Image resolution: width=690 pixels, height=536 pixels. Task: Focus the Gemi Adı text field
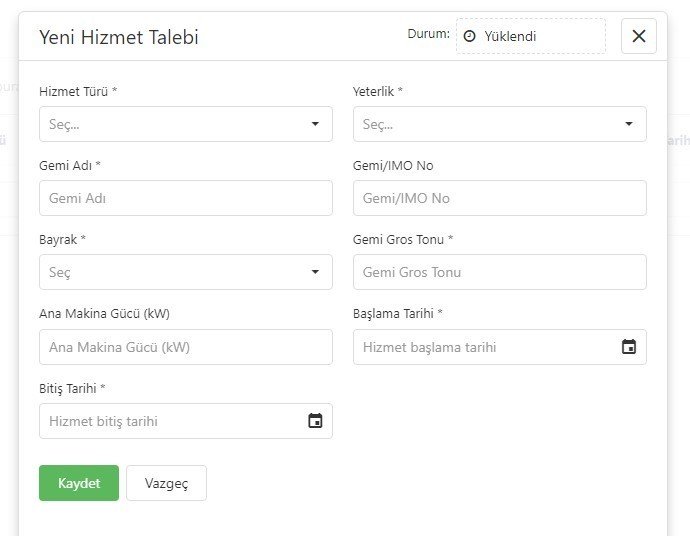(185, 198)
